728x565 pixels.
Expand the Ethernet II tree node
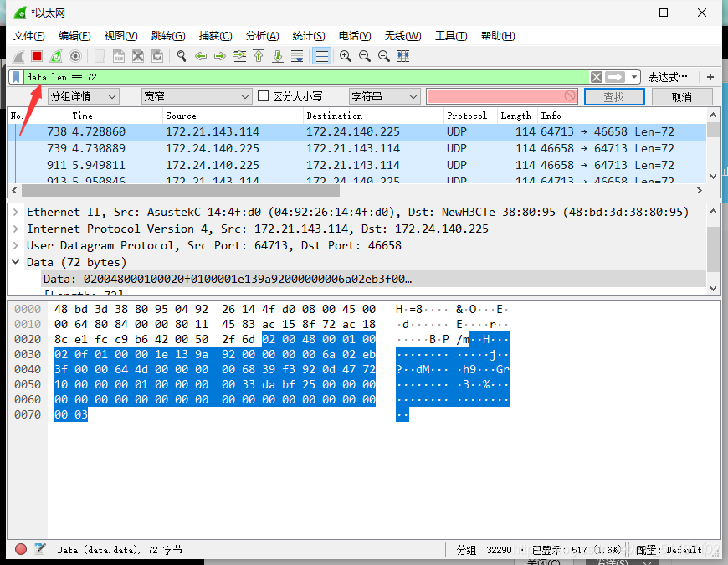point(16,212)
